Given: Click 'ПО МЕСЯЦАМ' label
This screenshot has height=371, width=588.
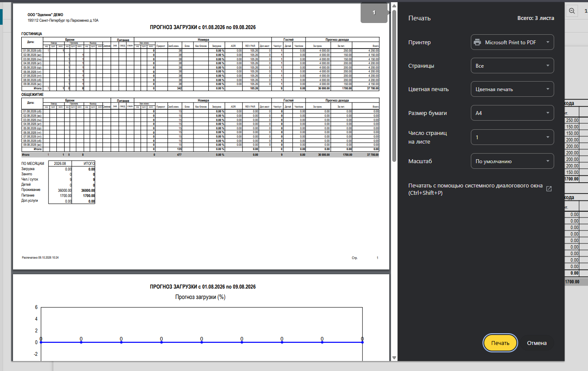Looking at the screenshot, I should (x=33, y=164).
